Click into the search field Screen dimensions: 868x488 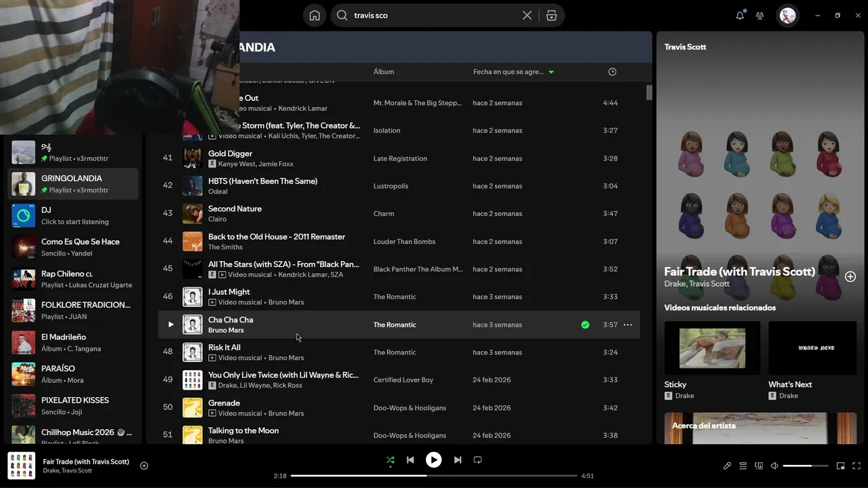[434, 16]
